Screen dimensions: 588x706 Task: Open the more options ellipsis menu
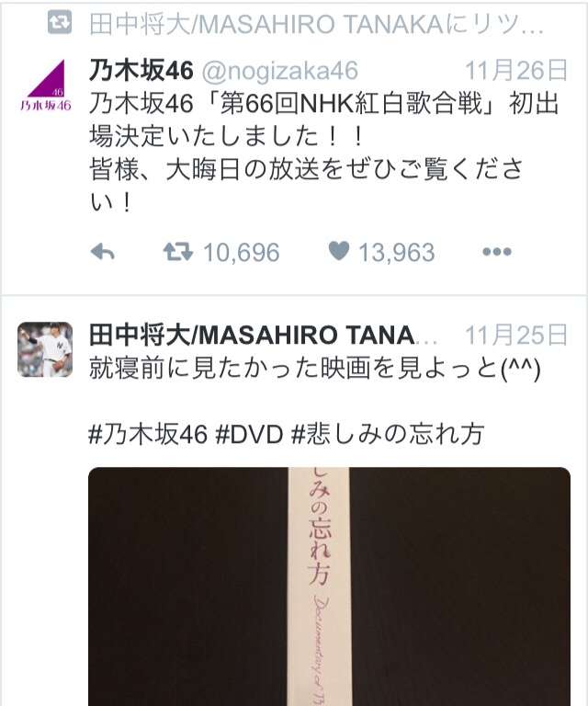(x=497, y=252)
